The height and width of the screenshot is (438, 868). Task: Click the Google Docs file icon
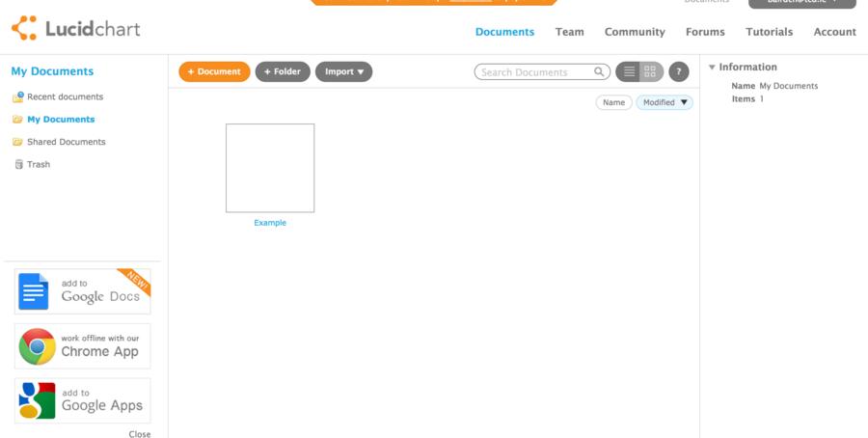33,291
